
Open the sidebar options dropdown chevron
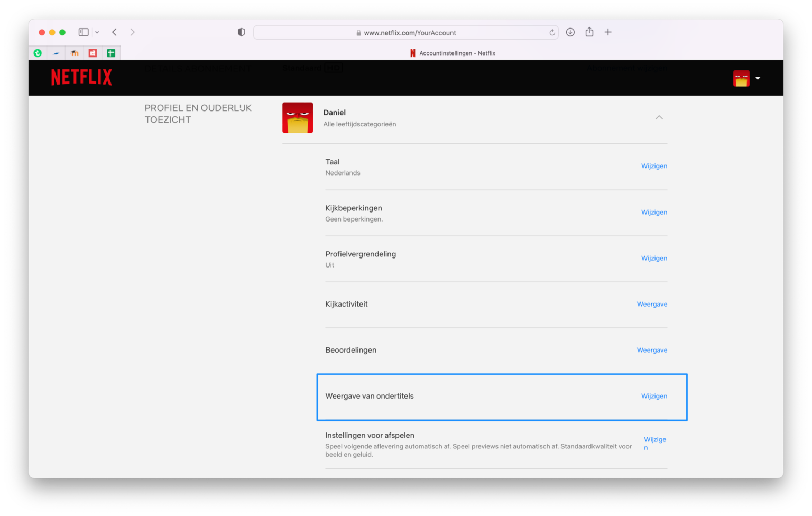point(97,33)
